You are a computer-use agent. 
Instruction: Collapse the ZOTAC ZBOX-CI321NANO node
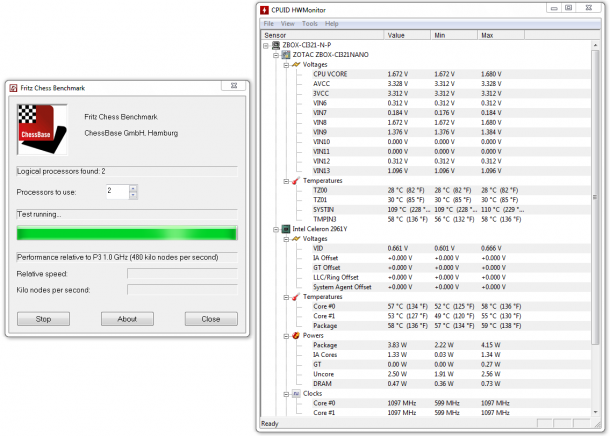[x=276, y=55]
